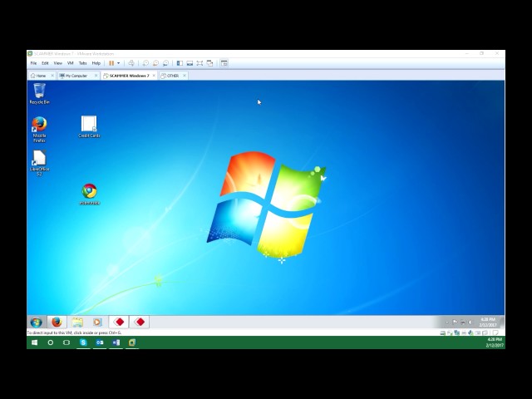Screen dimensions: 532x399
Task: Select the Recycle Bin desktop icon
Action: pos(39,94)
